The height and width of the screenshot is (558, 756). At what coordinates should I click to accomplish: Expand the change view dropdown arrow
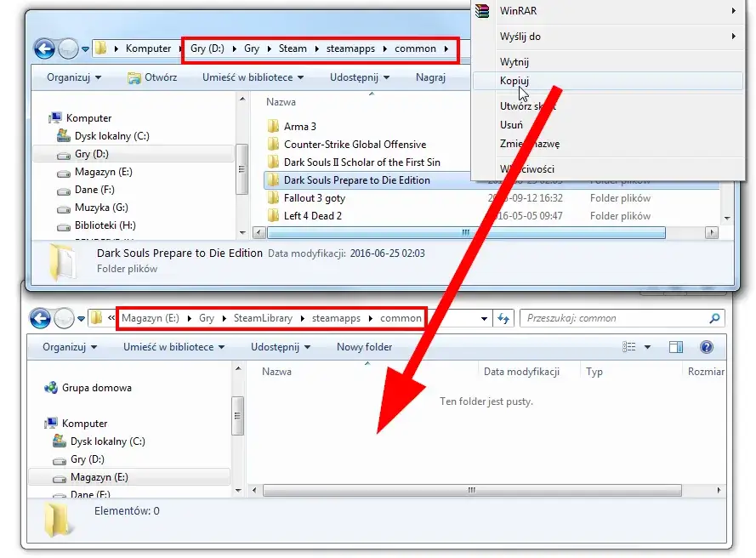tap(647, 347)
